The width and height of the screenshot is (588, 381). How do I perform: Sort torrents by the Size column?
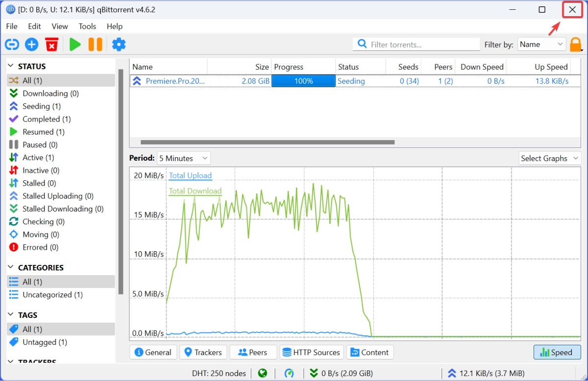[x=239, y=67]
